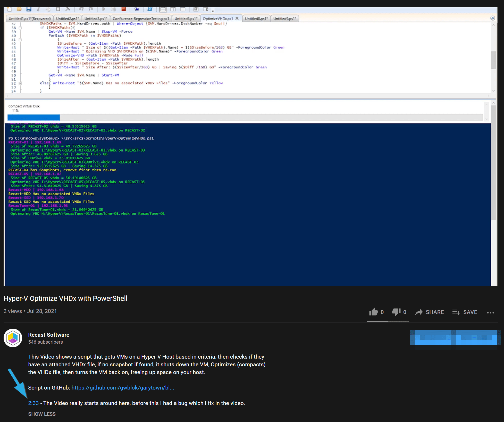Click the Undo icon in the toolbar
The height and width of the screenshot is (422, 504).
pyautogui.click(x=81, y=9)
